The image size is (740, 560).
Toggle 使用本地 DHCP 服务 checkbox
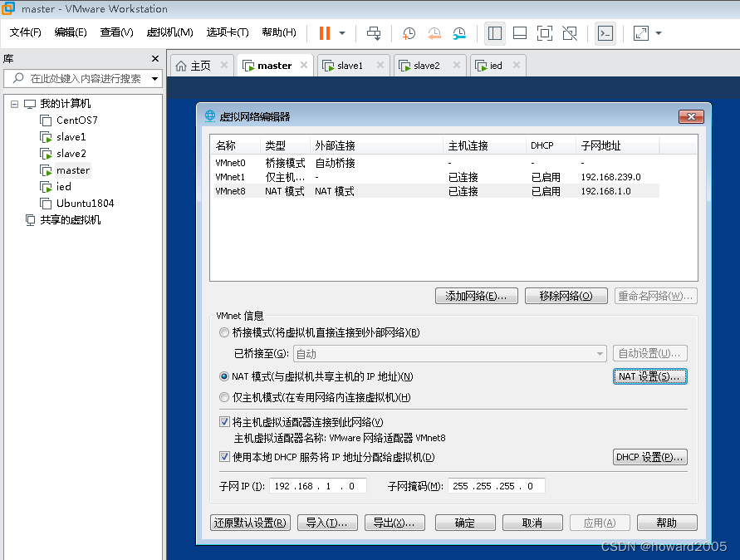tap(224, 457)
